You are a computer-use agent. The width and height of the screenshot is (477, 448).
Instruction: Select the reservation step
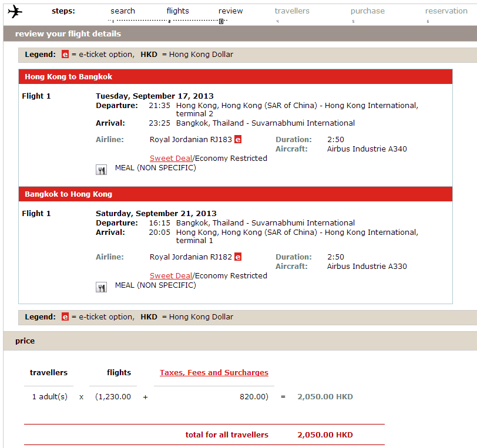click(x=446, y=11)
